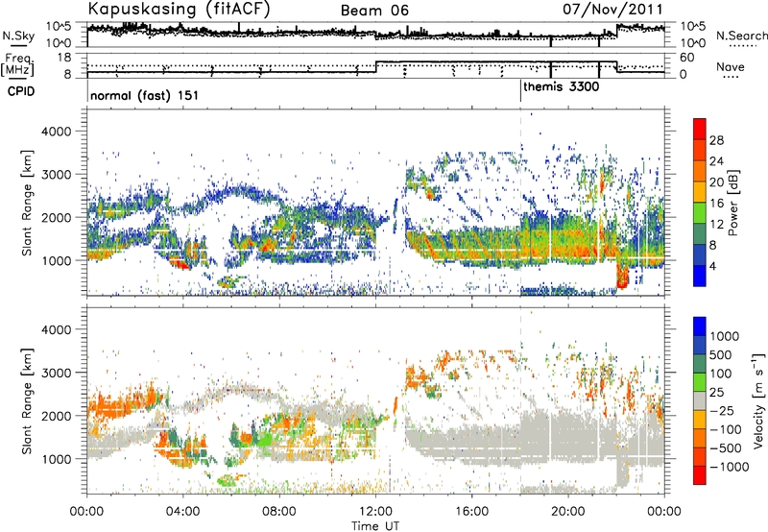Click the "100" velocity scale value
Screen dimensions: 768x532
721,374
